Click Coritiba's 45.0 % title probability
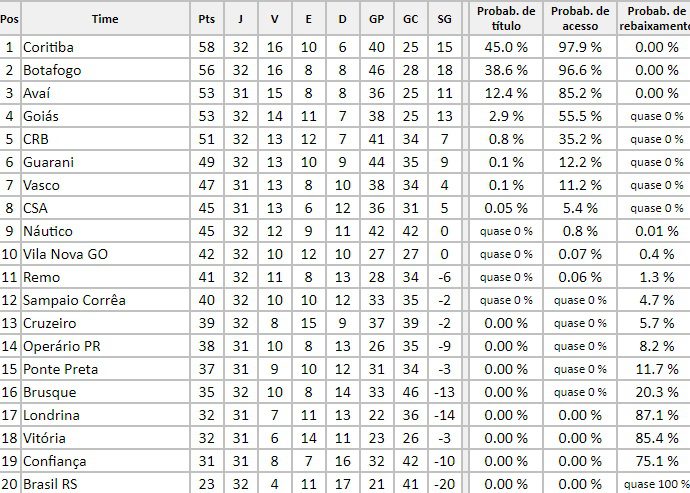The width and height of the screenshot is (690, 493). tap(506, 47)
